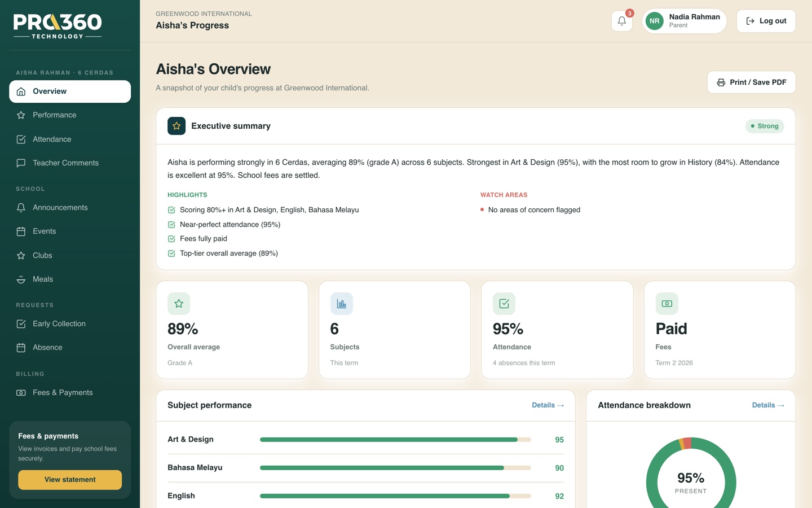Click the banknote icon beside Fees & Payments
The image size is (812, 508).
pos(21,393)
